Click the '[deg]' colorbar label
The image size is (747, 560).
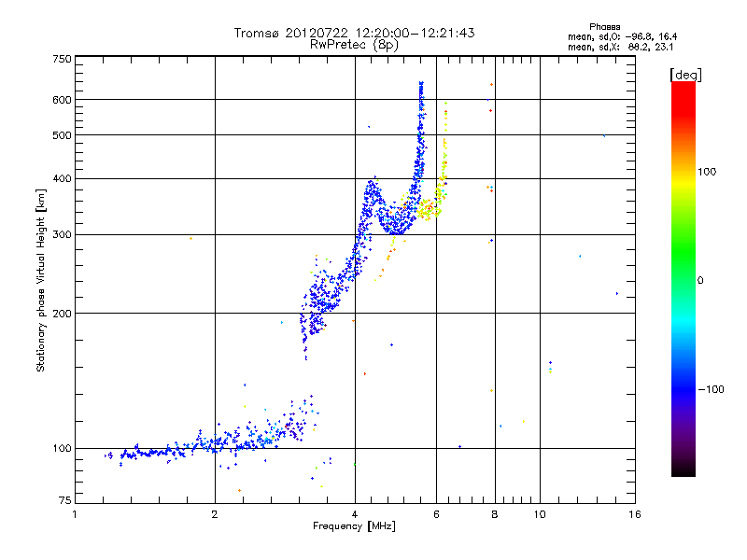point(685,75)
